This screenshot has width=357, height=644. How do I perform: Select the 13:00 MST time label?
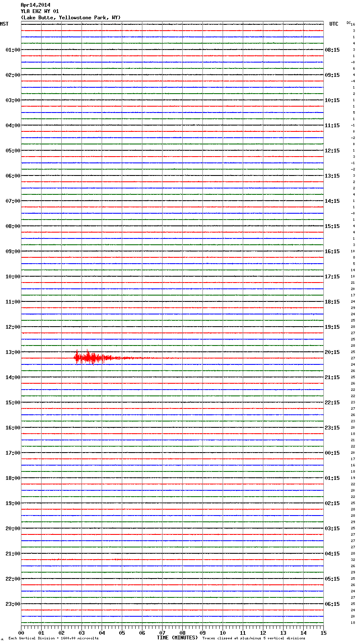coord(13,352)
